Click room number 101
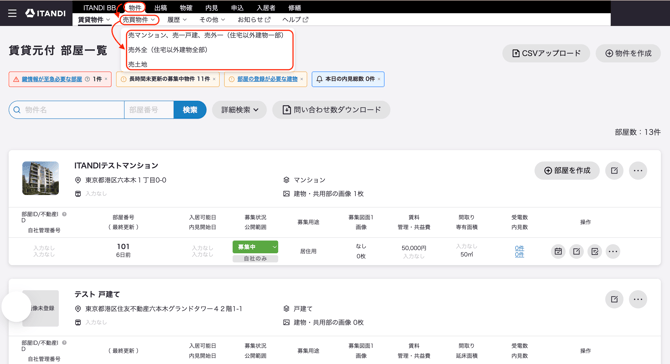Viewport: 670px width, 364px height. point(123,247)
